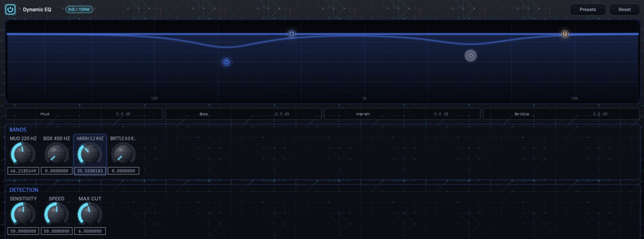
Task: Click the Box value field under Box knob
Action: pyautogui.click(x=56, y=171)
